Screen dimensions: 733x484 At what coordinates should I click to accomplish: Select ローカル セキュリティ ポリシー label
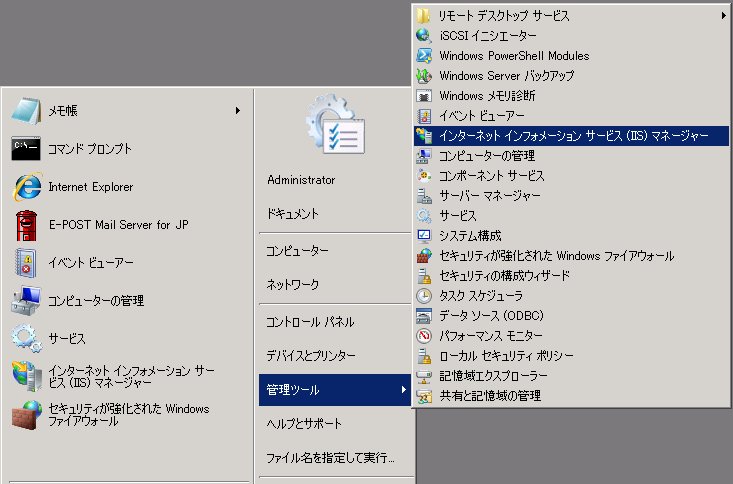click(506, 356)
